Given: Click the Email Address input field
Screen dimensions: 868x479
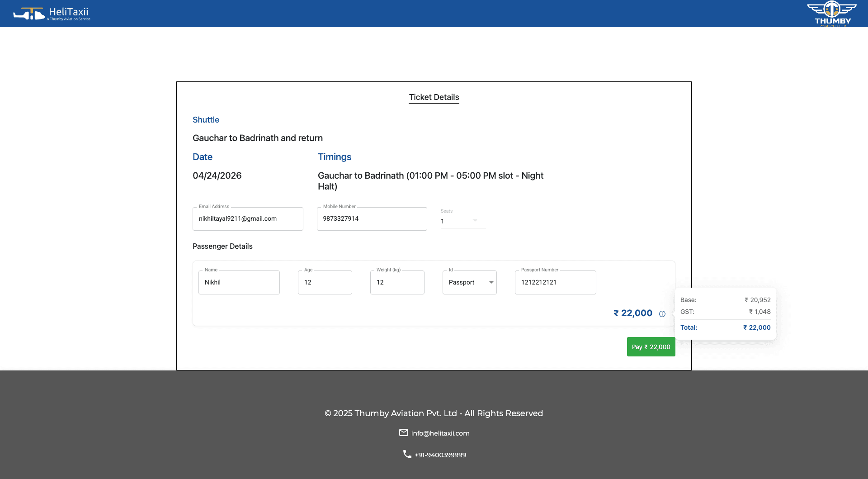Looking at the screenshot, I should pyautogui.click(x=248, y=218).
